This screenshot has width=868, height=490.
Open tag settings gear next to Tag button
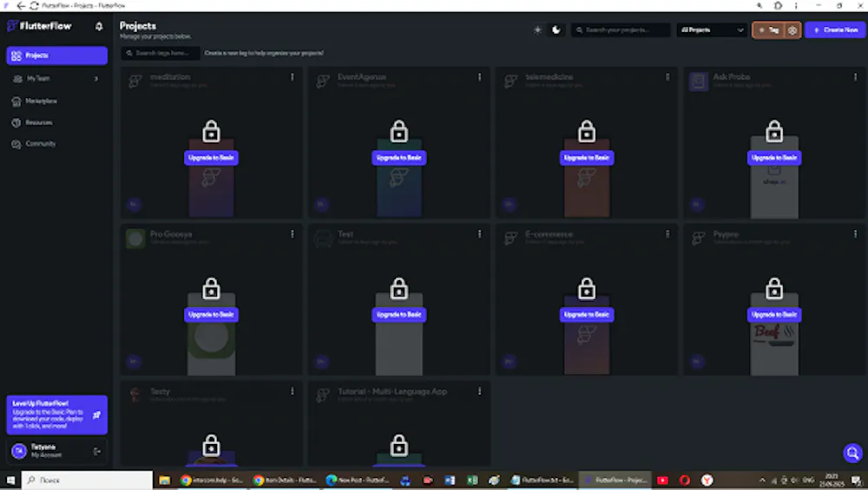pyautogui.click(x=792, y=30)
